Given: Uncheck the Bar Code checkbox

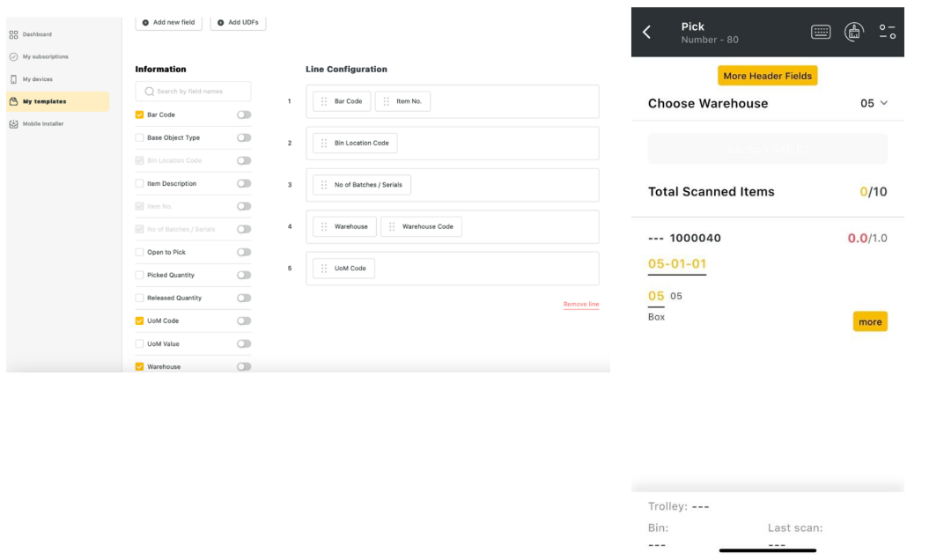Looking at the screenshot, I should pyautogui.click(x=139, y=114).
